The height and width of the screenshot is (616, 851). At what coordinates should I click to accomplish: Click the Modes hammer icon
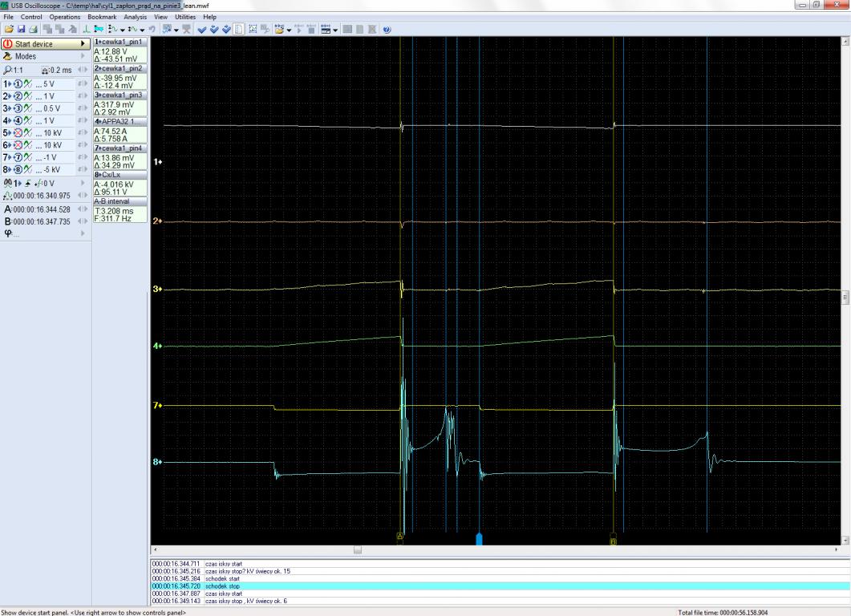pos(7,56)
